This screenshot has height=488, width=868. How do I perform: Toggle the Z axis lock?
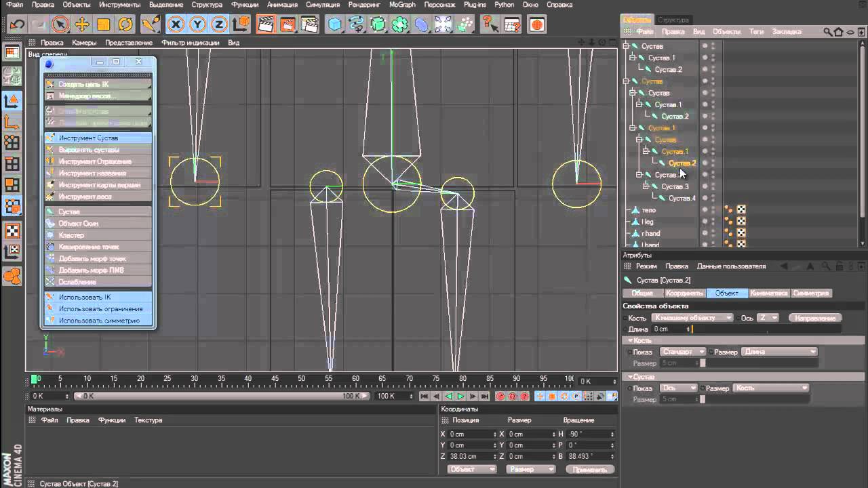(219, 25)
